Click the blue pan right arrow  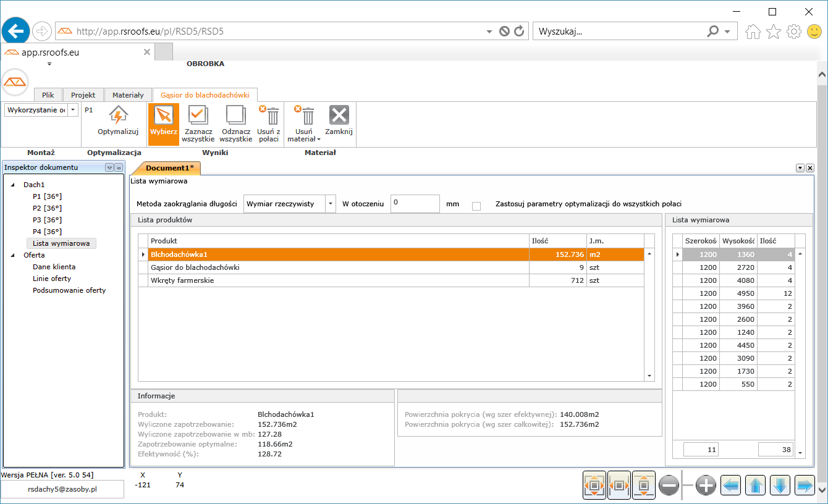pyautogui.click(x=805, y=485)
